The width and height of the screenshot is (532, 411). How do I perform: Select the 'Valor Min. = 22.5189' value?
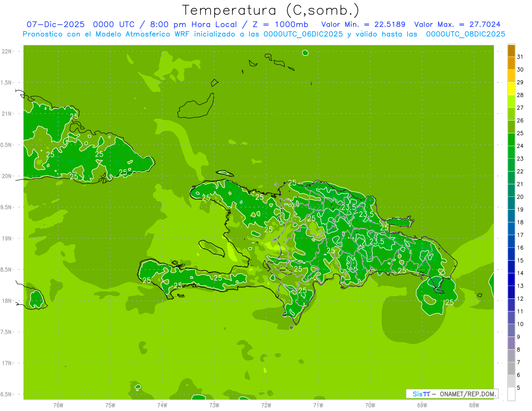coord(363,24)
